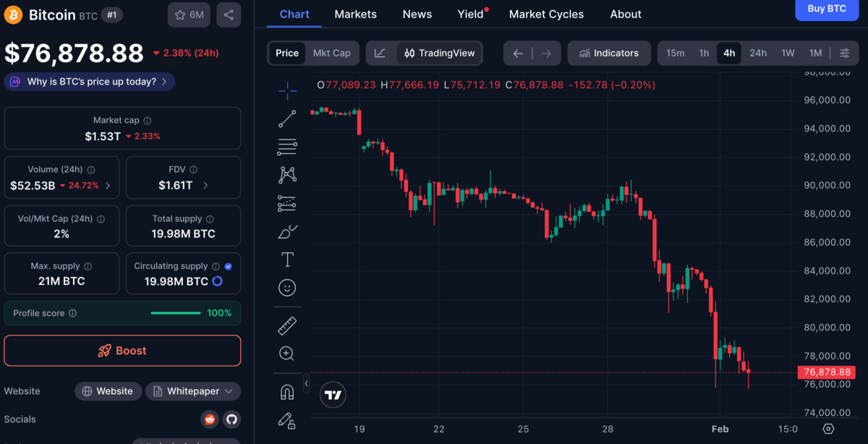
Task: Click the Boost button
Action: tap(122, 351)
